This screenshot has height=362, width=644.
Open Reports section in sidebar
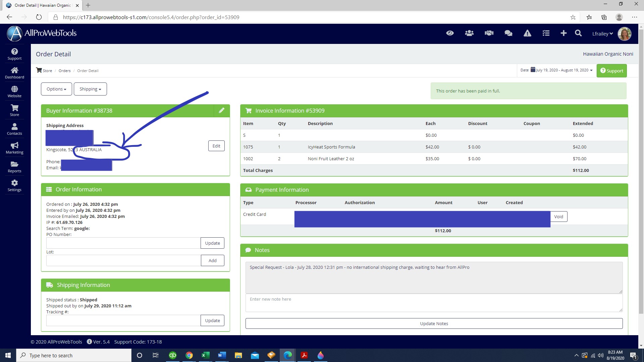(x=14, y=167)
